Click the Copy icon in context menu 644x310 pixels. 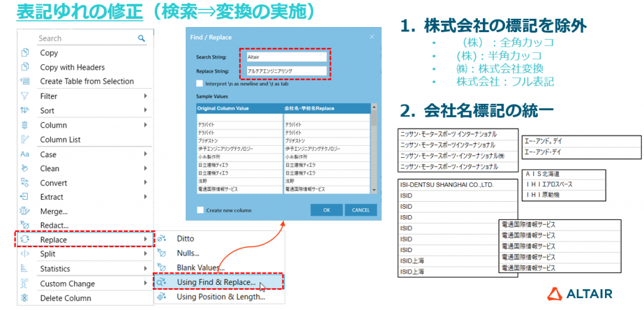pyautogui.click(x=25, y=53)
